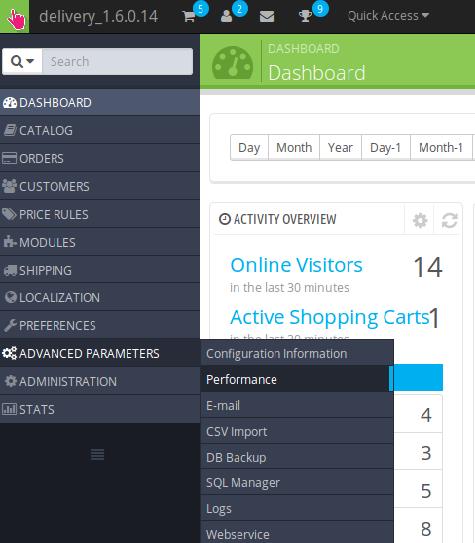The width and height of the screenshot is (475, 543).
Task: Click the Search input field
Action: point(117,62)
